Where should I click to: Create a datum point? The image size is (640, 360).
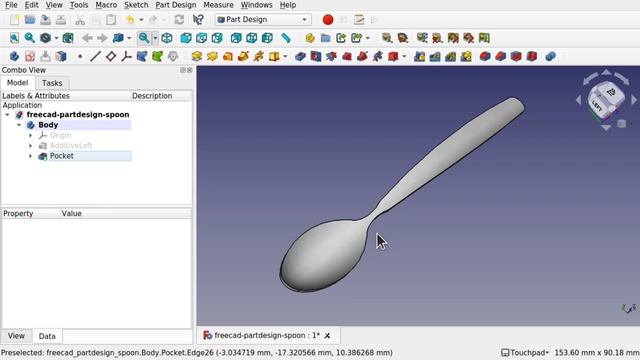coord(80,56)
